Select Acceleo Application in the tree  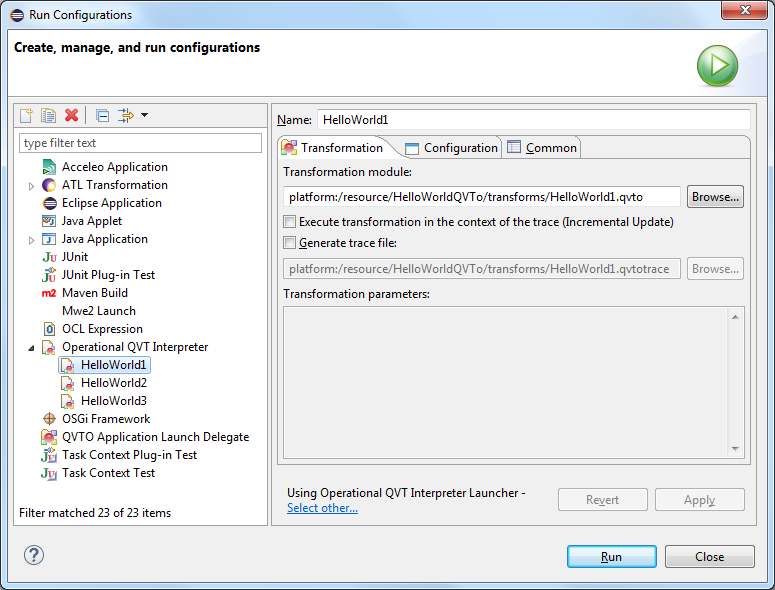tap(115, 167)
